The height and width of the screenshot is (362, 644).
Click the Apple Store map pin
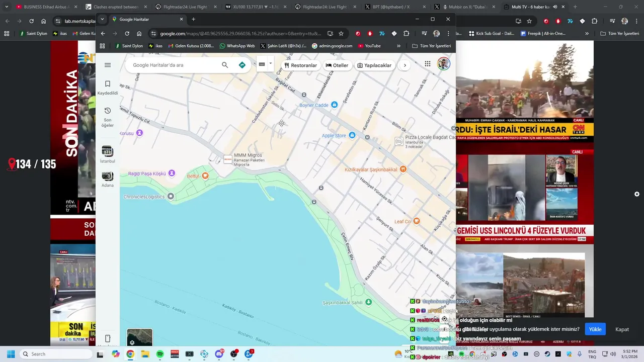point(352,135)
